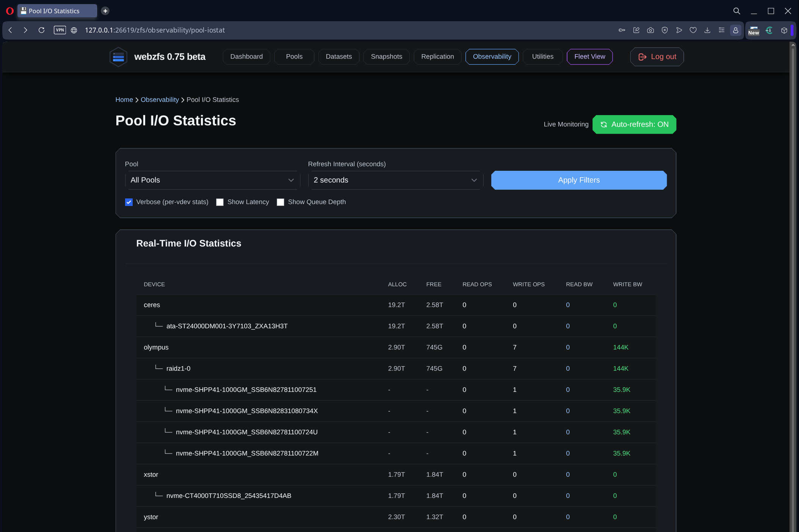The width and height of the screenshot is (799, 532).
Task: Open the profile account icon
Action: [736, 30]
